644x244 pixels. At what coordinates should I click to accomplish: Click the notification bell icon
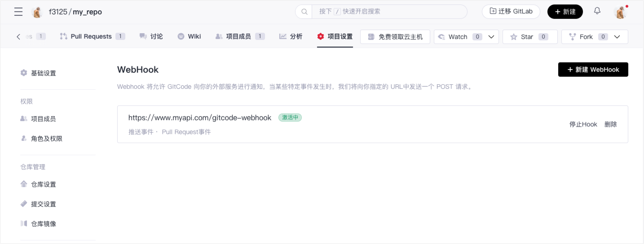(x=597, y=11)
